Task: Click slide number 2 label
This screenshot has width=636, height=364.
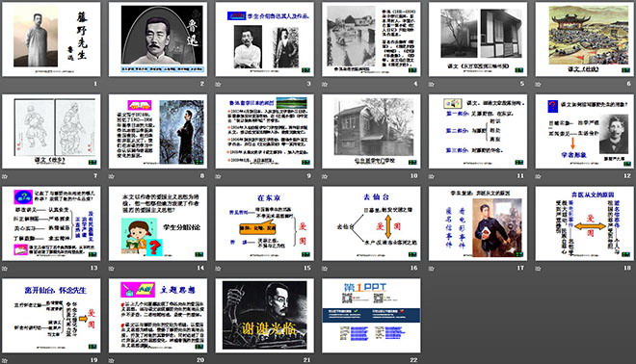Action: [x=202, y=84]
